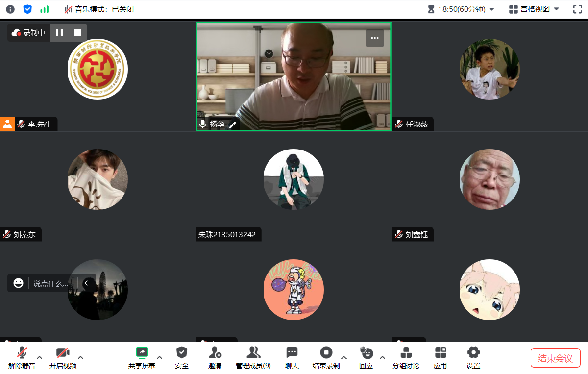Expand the audio options arrow next to 解除静音
Viewport: 588px width, 374px height.
[40, 357]
